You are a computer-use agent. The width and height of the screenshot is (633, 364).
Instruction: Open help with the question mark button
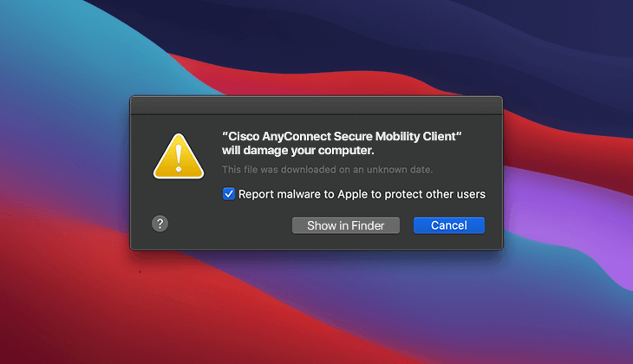pyautogui.click(x=160, y=224)
